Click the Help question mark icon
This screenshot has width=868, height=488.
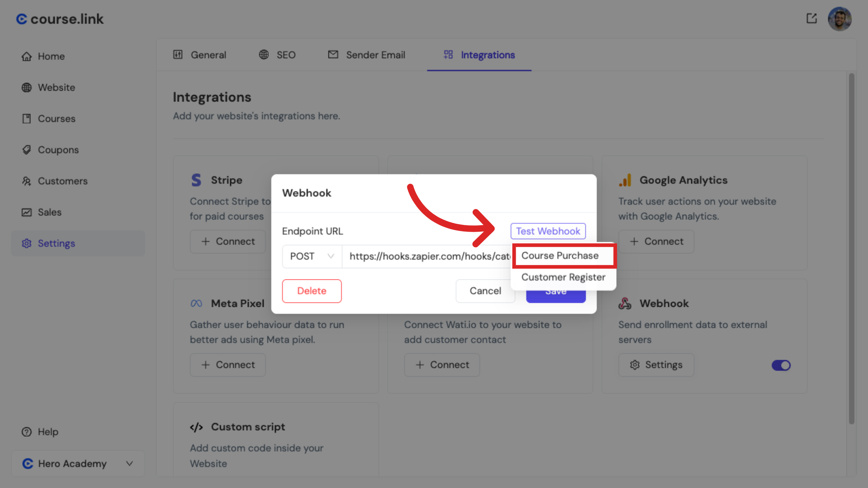[26, 432]
